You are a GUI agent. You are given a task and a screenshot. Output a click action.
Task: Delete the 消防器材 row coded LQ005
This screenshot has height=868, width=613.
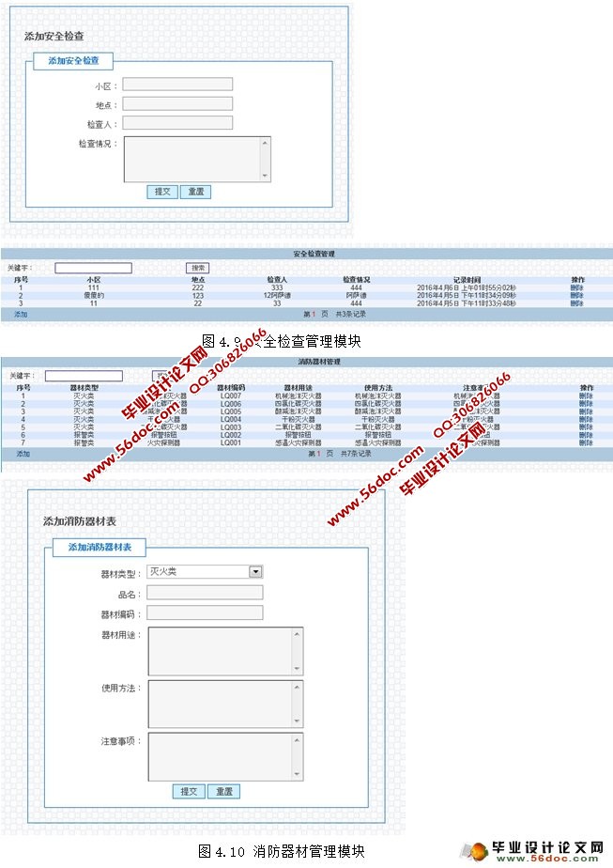coord(587,411)
